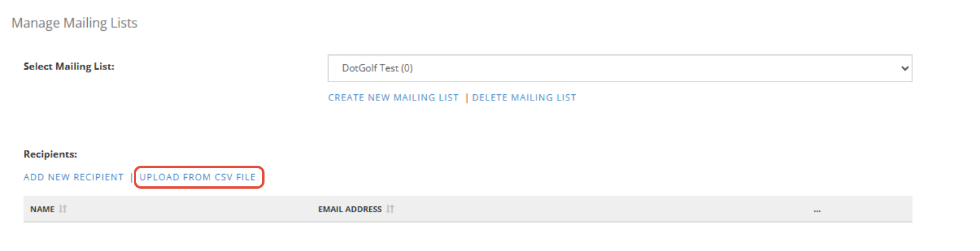Sort the table by NAME header text
The image size is (980, 251).
pos(42,209)
